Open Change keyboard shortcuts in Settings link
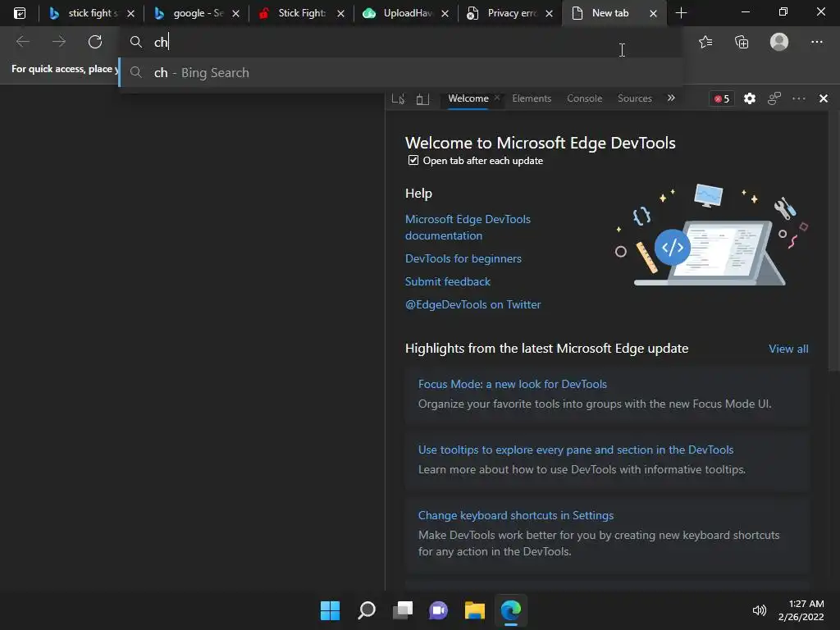Viewport: 840px width, 630px height. [x=516, y=515]
